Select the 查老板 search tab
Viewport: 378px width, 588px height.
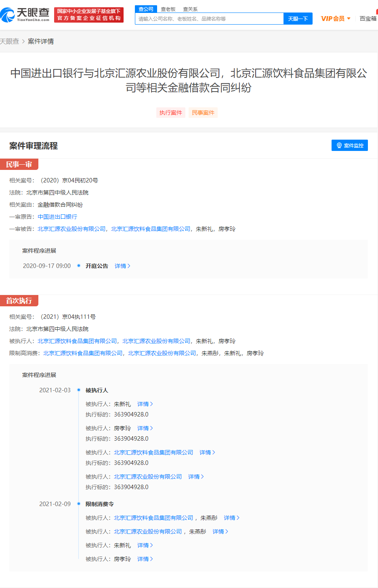coord(168,9)
